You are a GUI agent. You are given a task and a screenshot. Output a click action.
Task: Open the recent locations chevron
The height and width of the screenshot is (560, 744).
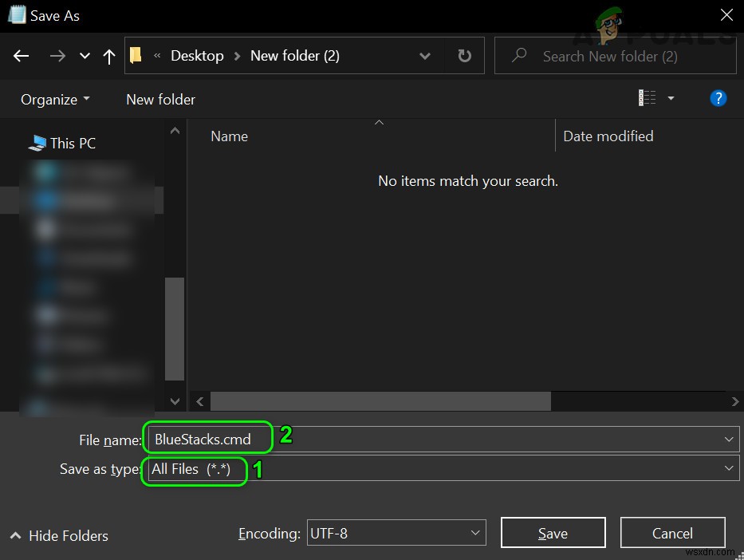point(85,56)
